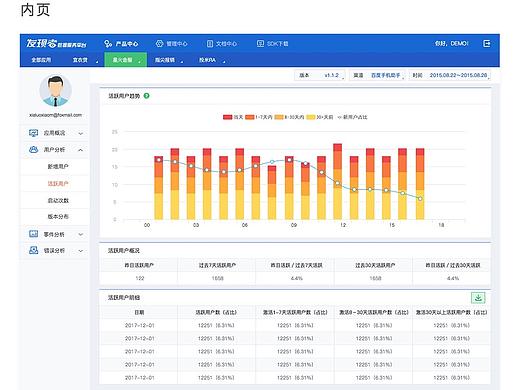Open 新增用户 under 用户分析

click(x=58, y=166)
